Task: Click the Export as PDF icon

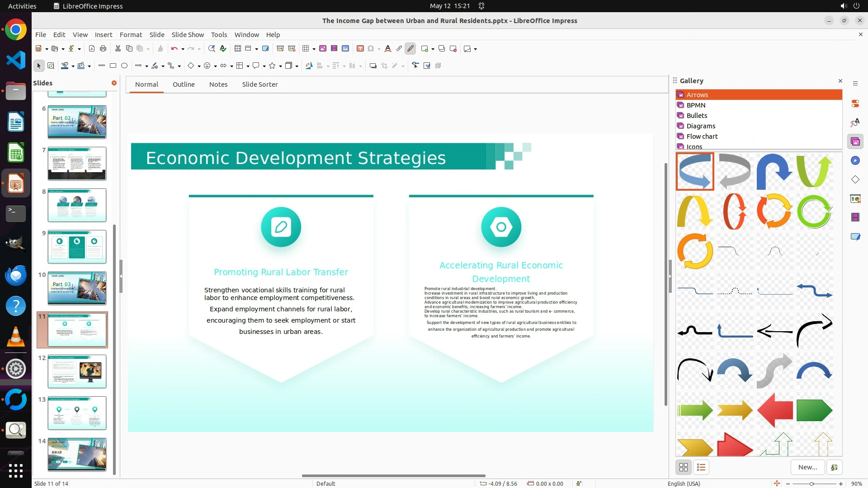Action: coord(92,49)
